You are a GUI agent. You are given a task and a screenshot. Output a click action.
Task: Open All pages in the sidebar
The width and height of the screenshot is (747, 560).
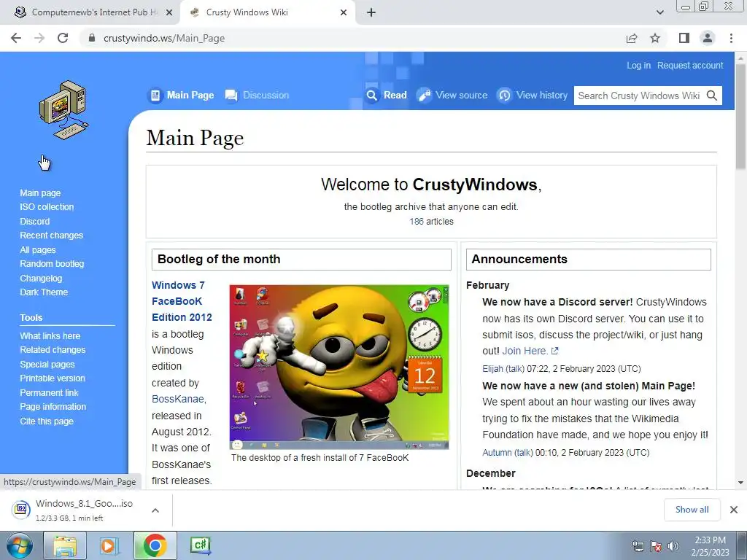[38, 249]
